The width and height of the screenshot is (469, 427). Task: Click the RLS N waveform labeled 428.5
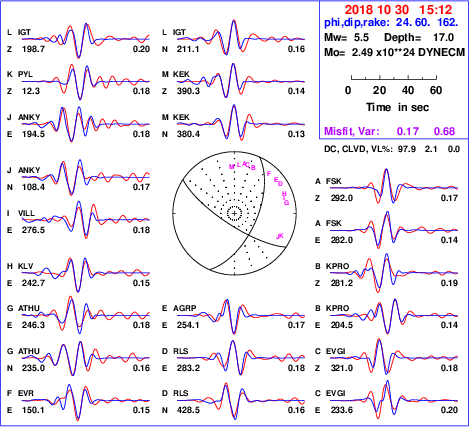tap(241, 400)
